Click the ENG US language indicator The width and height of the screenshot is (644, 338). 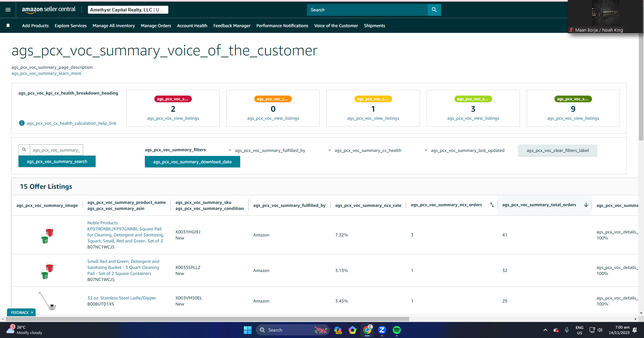pyautogui.click(x=580, y=330)
